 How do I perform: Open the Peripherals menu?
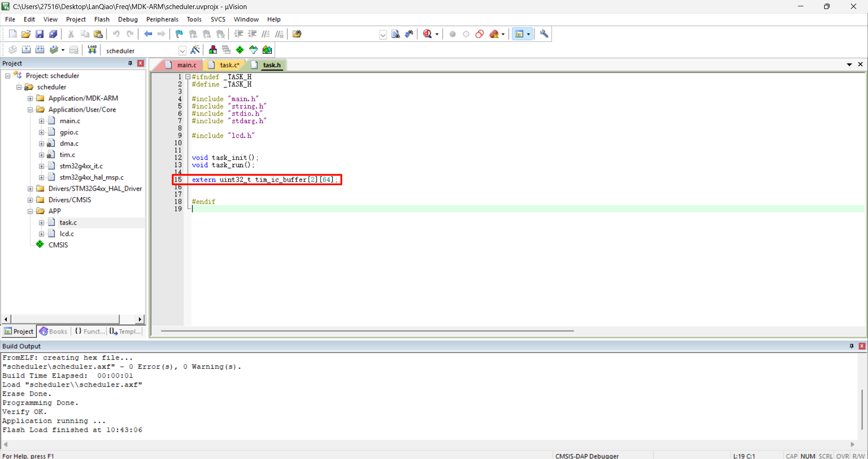coord(162,19)
